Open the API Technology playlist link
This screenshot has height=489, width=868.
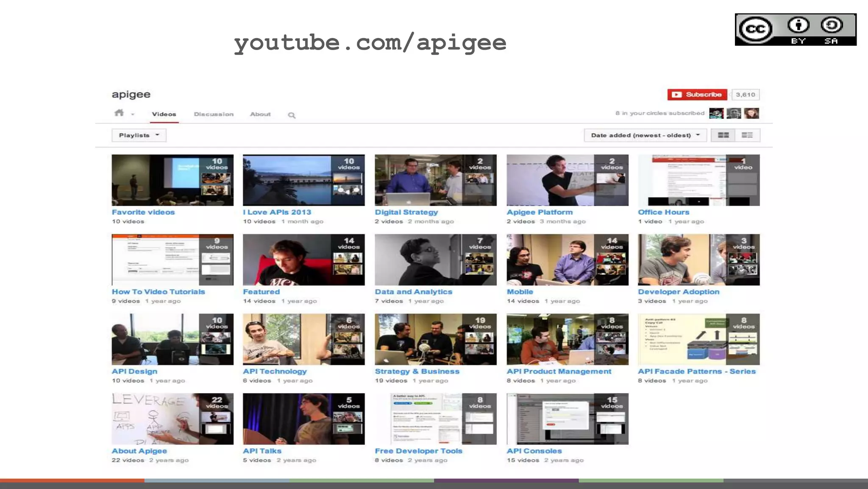point(275,372)
